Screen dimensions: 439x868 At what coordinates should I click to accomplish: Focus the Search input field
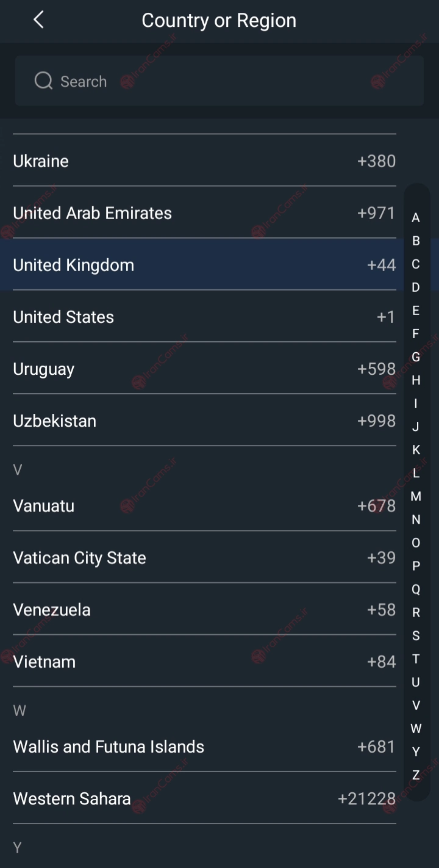click(220, 81)
